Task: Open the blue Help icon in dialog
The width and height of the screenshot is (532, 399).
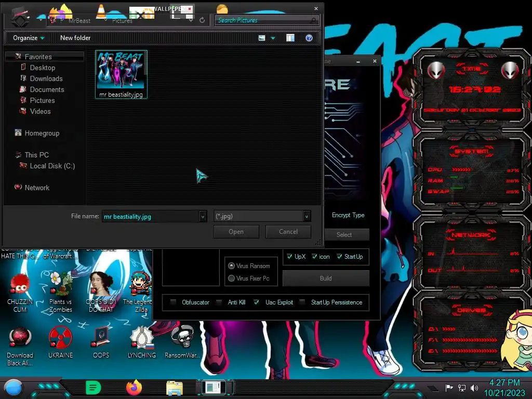Action: pos(309,38)
